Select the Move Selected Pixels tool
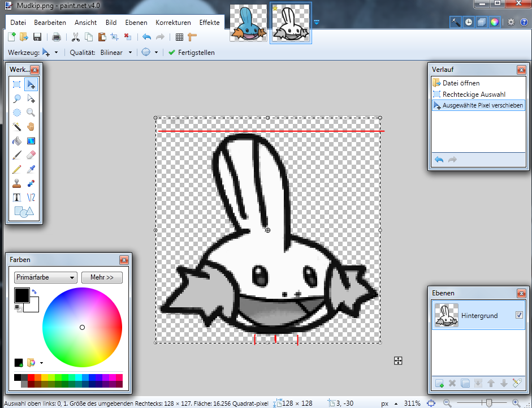Viewport: 532px width, 408px height. click(x=31, y=84)
